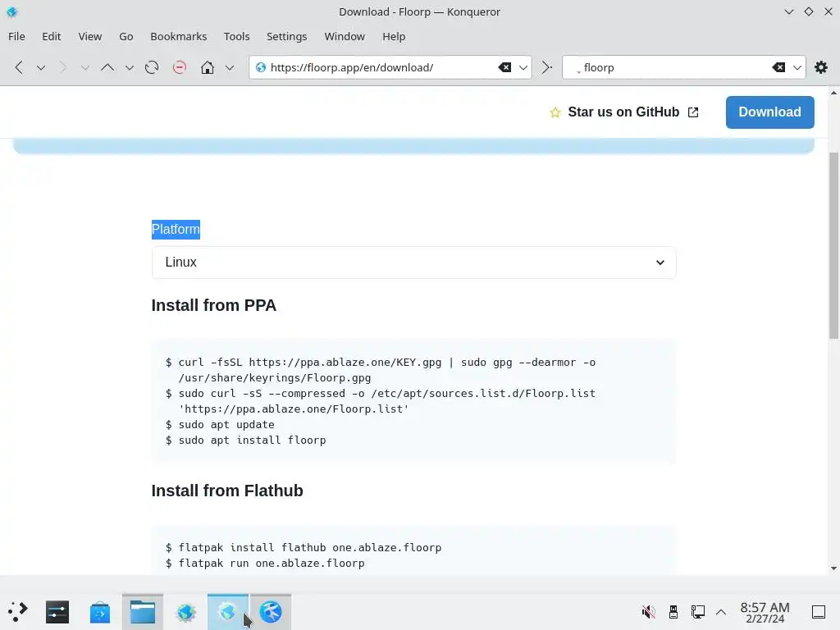Stop loading with the red stop icon

click(180, 67)
